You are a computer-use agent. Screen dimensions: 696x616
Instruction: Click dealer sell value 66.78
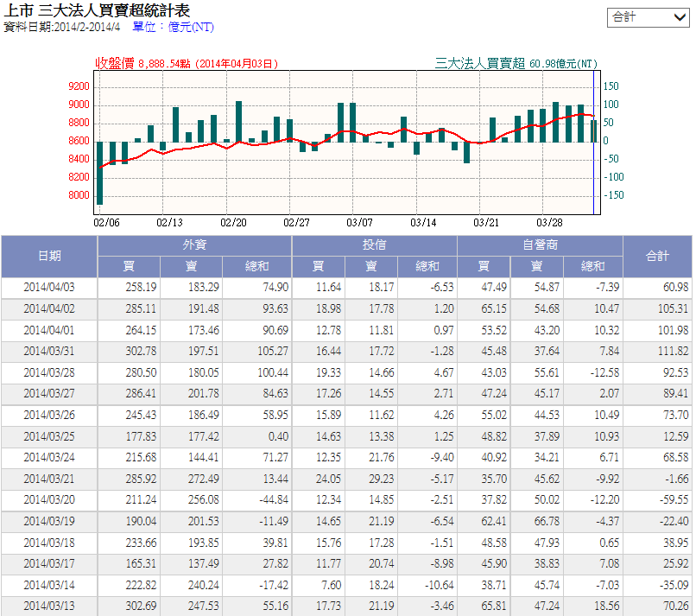pyautogui.click(x=547, y=522)
